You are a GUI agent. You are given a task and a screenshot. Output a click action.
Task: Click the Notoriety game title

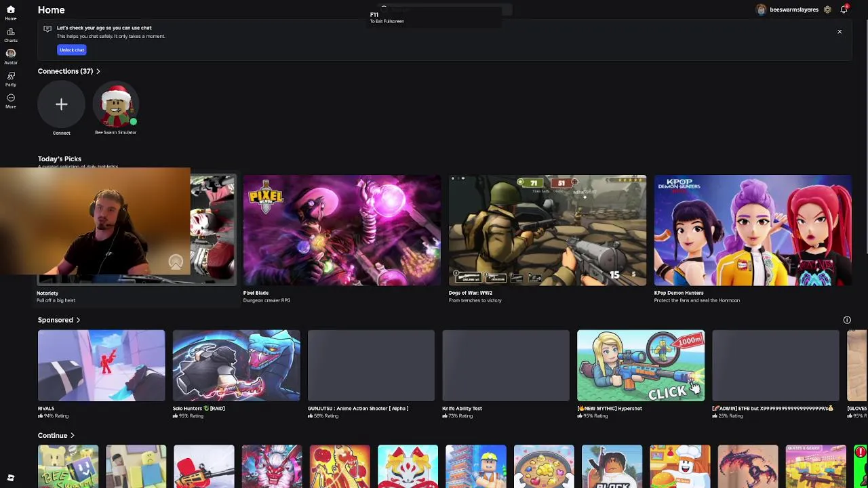pos(47,293)
